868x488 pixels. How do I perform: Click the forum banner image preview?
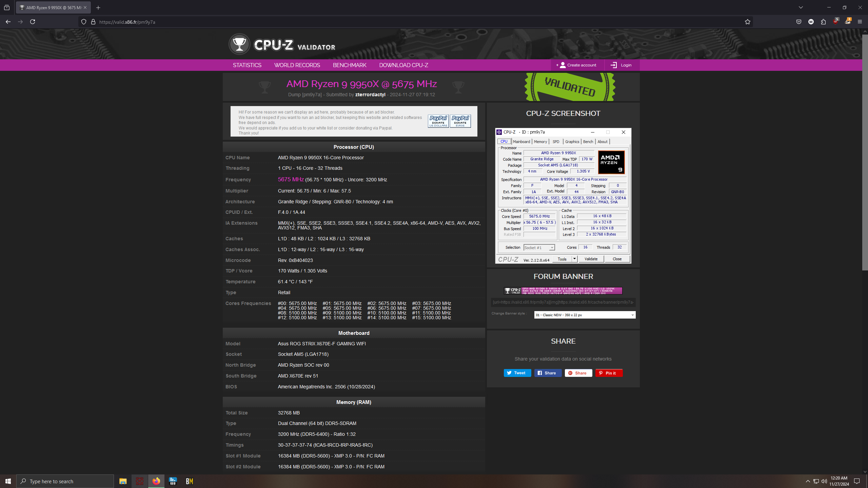563,291
